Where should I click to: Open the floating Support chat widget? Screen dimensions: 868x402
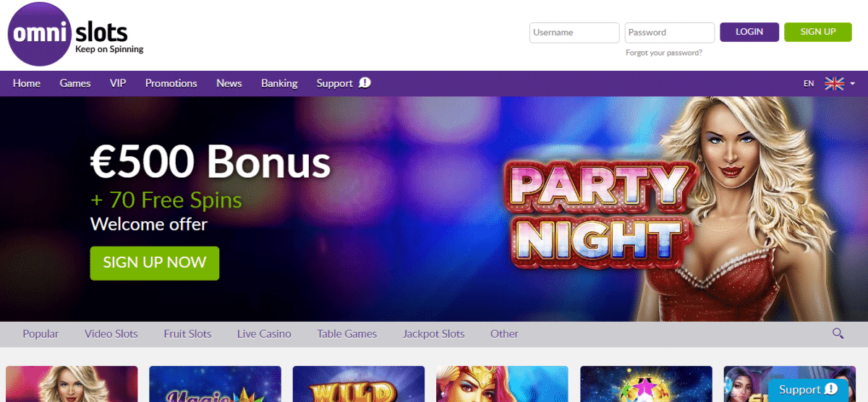(808, 390)
